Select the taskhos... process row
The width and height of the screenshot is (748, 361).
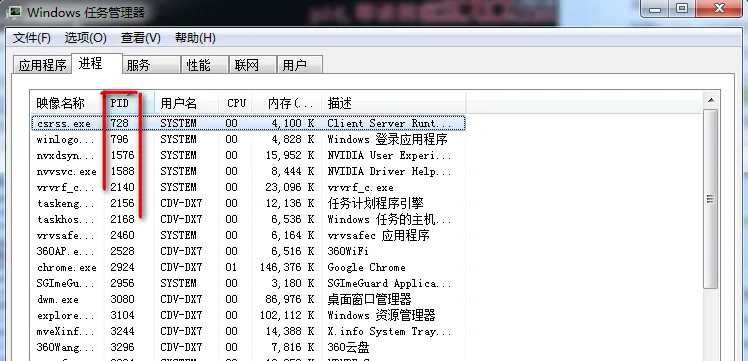(248, 219)
